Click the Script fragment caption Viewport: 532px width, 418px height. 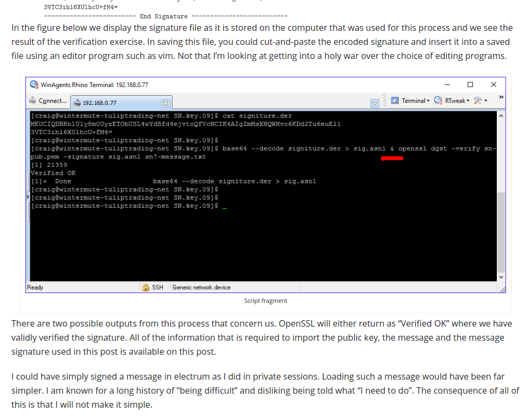click(x=265, y=301)
